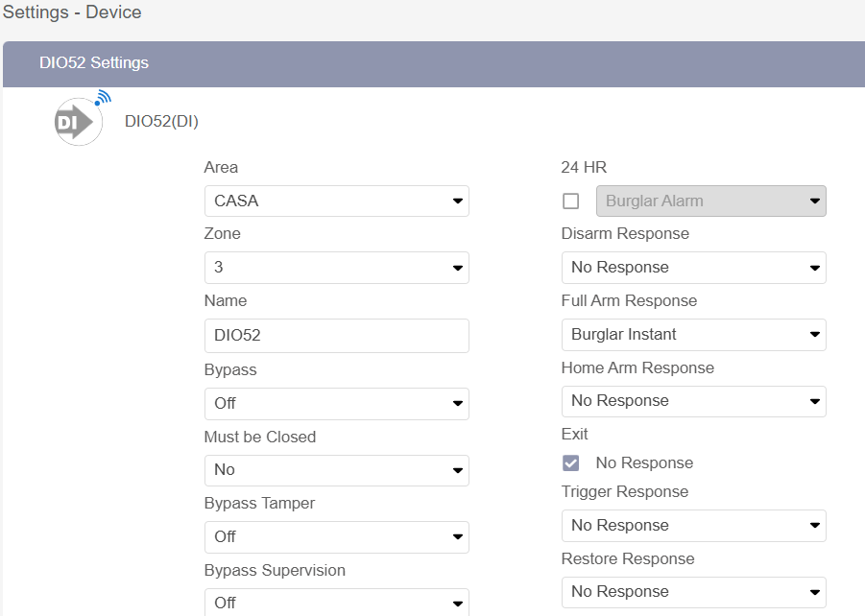Click the Settings - Device page title
The image size is (865, 616).
(72, 12)
